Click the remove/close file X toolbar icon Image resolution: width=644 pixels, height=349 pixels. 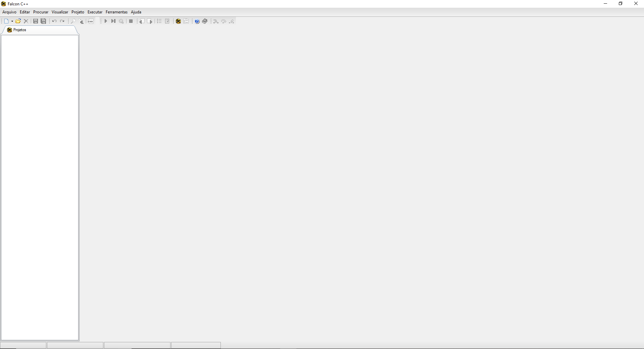point(26,21)
